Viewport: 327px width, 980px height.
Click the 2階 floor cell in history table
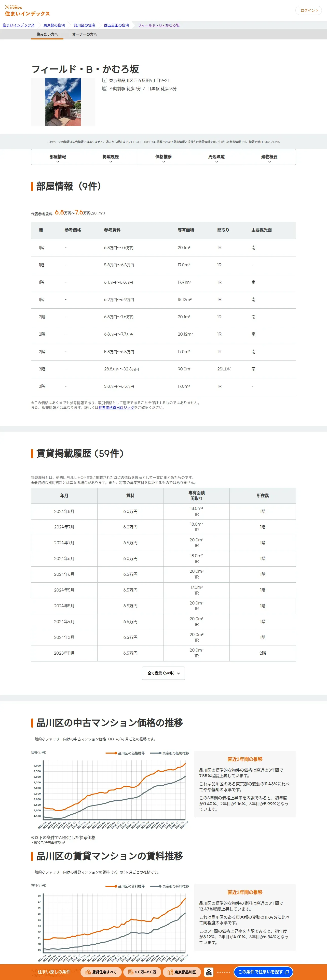click(263, 653)
